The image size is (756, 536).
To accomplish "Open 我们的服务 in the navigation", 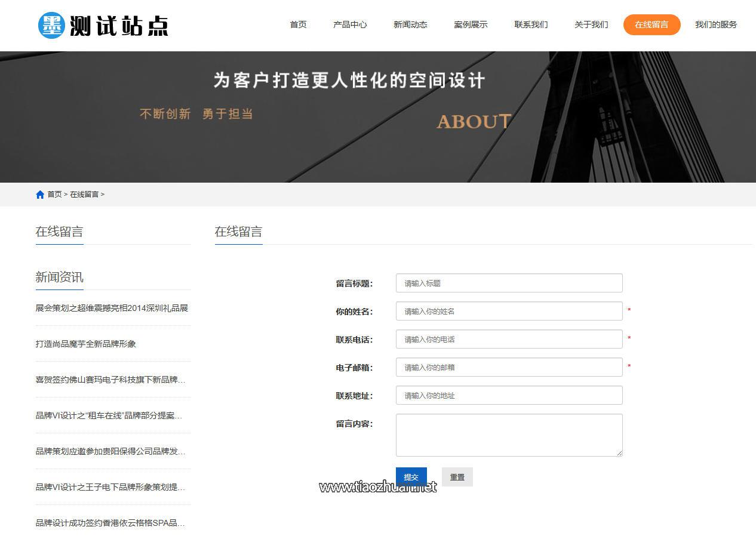I will [x=716, y=24].
